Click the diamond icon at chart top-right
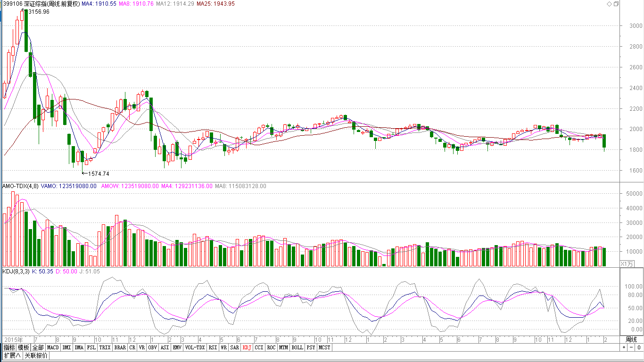The width and height of the screenshot is (644, 362). (609, 4)
